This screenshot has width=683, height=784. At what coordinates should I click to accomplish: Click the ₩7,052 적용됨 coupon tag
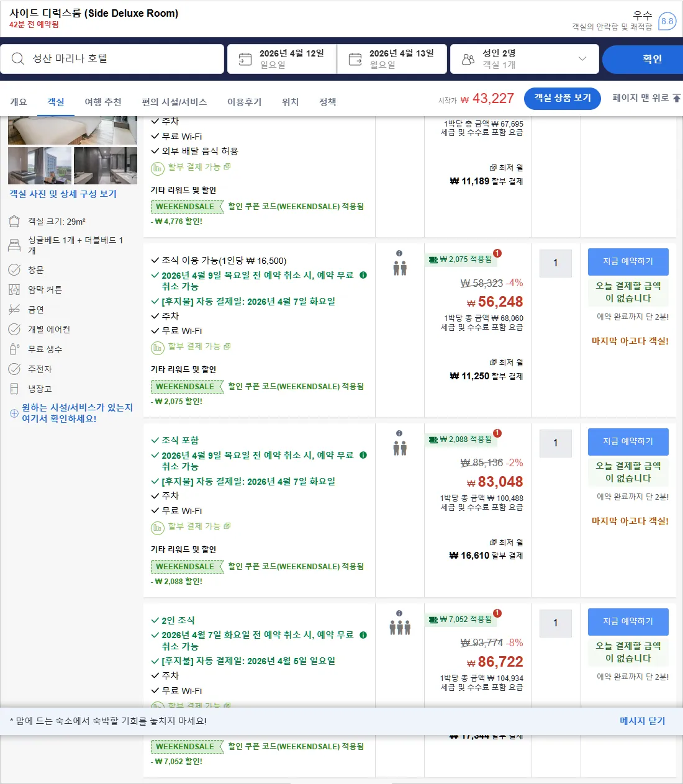click(462, 620)
